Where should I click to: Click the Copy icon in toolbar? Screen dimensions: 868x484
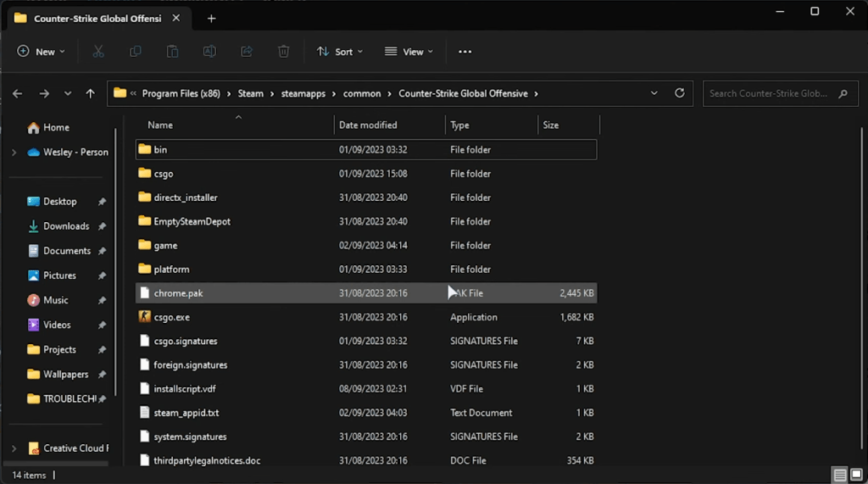[x=135, y=52]
